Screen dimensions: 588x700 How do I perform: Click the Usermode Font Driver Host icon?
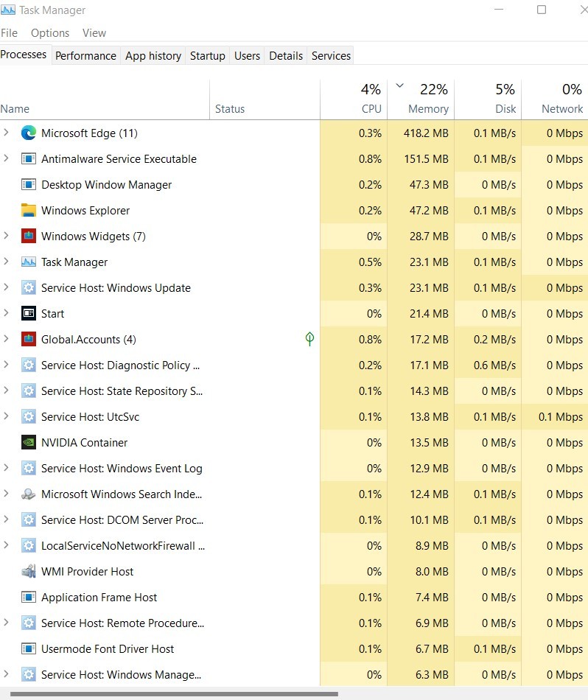[x=29, y=648]
